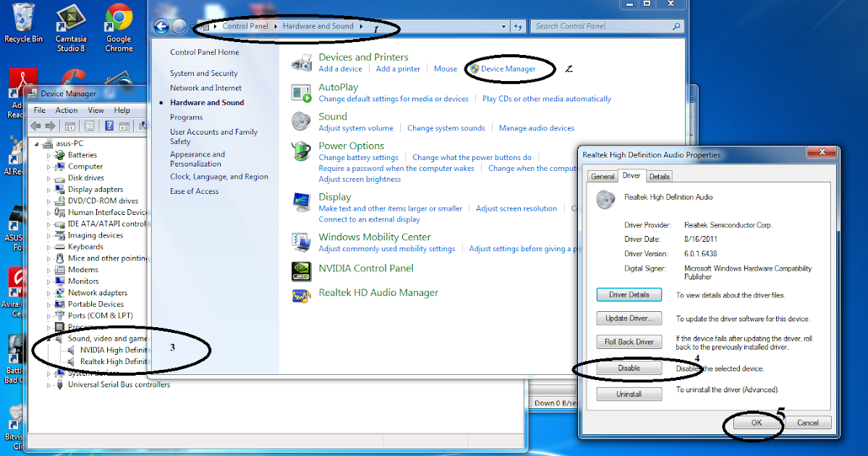The width and height of the screenshot is (868, 456).
Task: Click Batteries device icon in tree
Action: click(61, 155)
